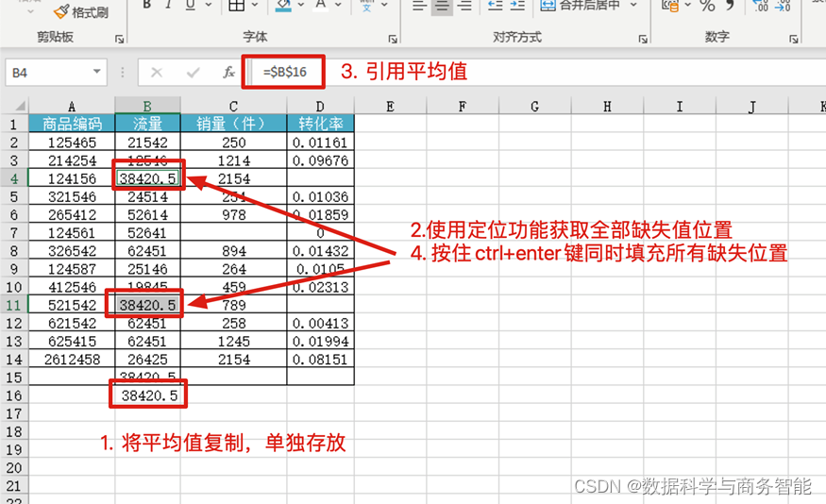
Task: Select cell B16 with 38420.5
Action: (x=149, y=395)
